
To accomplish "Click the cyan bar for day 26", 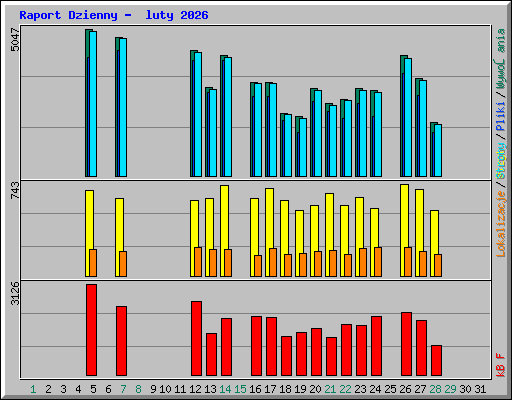I will coord(408,117).
